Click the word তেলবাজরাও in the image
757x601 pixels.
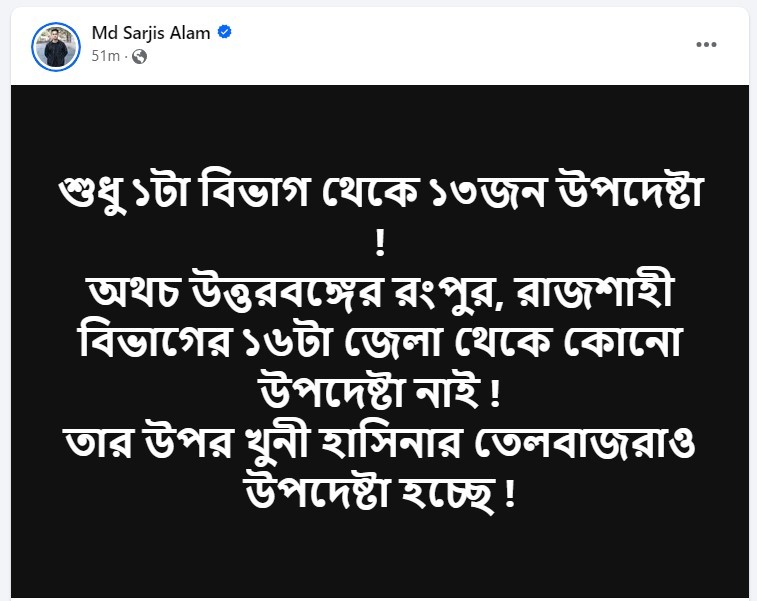tap(585, 442)
